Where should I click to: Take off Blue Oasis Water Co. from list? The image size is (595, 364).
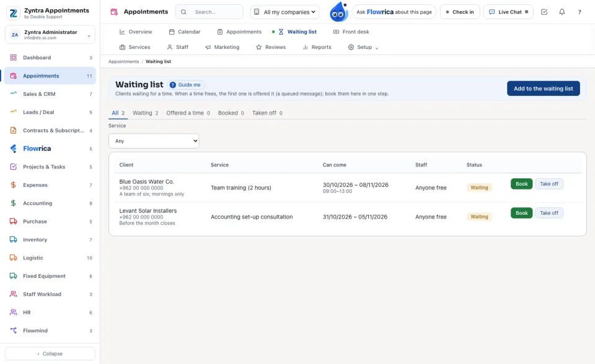(549, 184)
